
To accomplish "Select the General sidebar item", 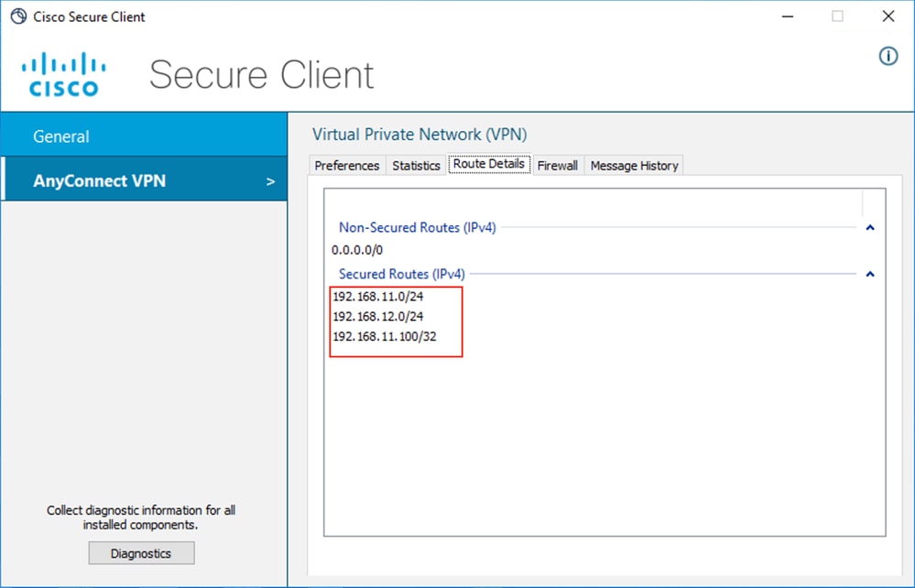I will point(144,136).
